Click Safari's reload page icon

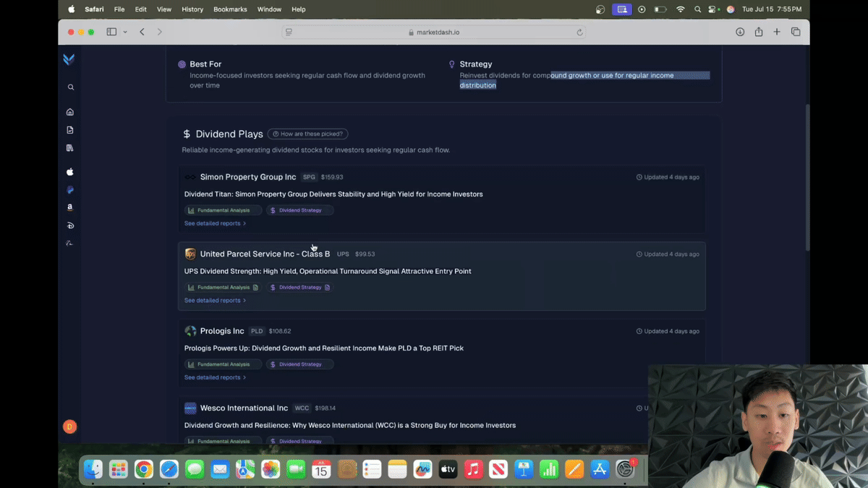(579, 32)
